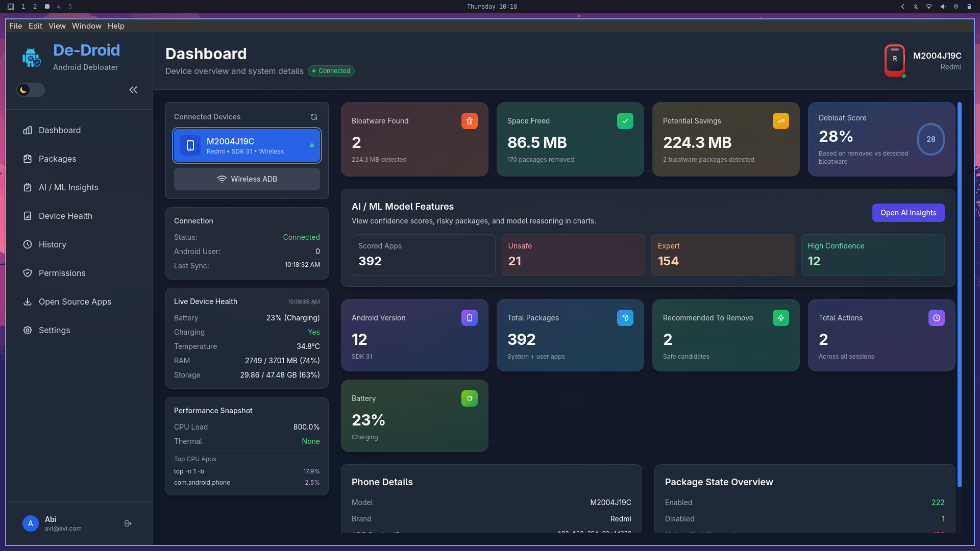Click the refresh icon in Connected Devices
Image resolution: width=980 pixels, height=551 pixels.
click(314, 117)
